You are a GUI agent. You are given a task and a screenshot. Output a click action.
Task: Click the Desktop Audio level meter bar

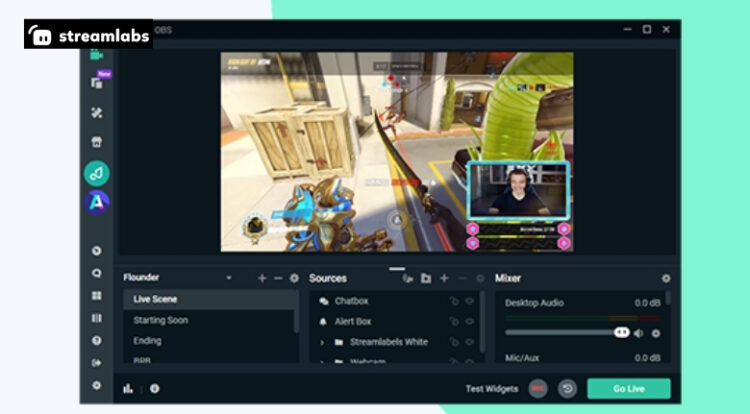pos(583,317)
